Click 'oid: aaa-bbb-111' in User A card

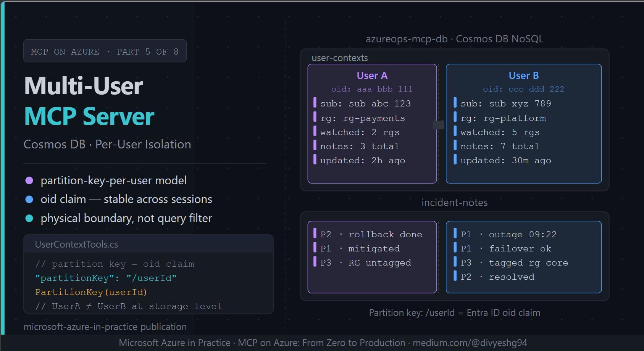(372, 89)
